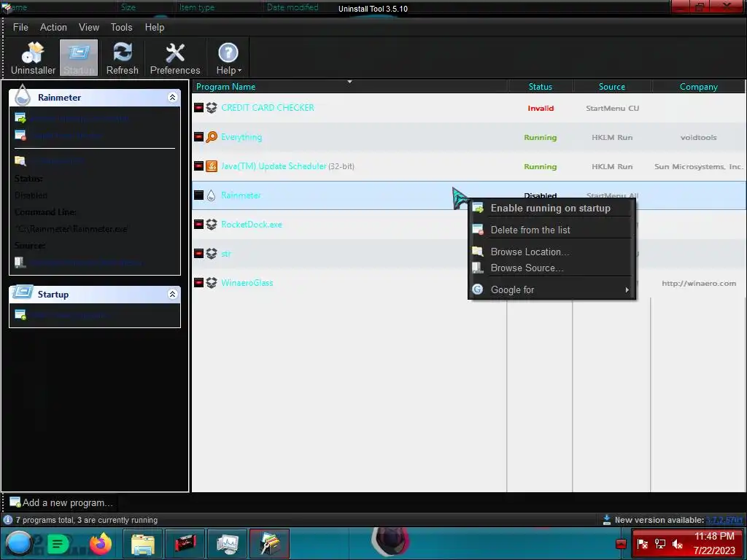
Task: Click the delete-entry icon in Rainmeter panel
Action: pyautogui.click(x=20, y=135)
